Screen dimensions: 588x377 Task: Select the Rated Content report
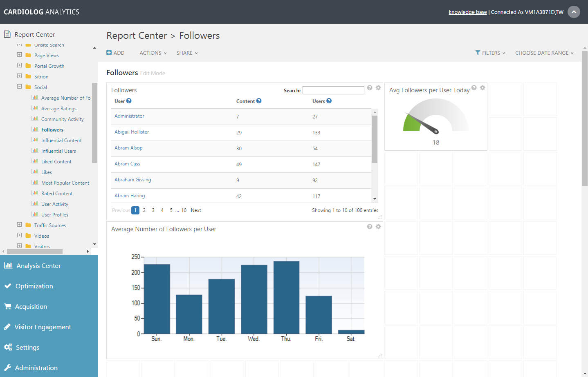[57, 194]
